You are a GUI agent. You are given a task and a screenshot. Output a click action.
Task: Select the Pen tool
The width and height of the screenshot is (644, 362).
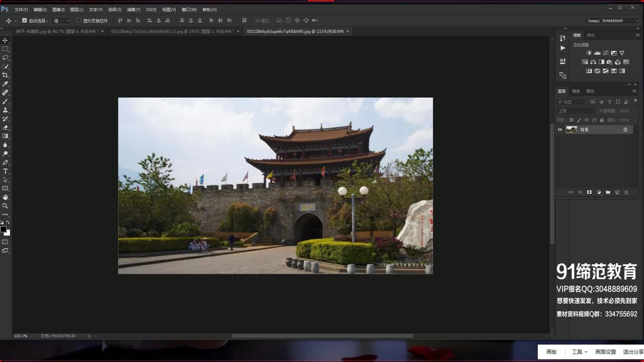(x=5, y=162)
